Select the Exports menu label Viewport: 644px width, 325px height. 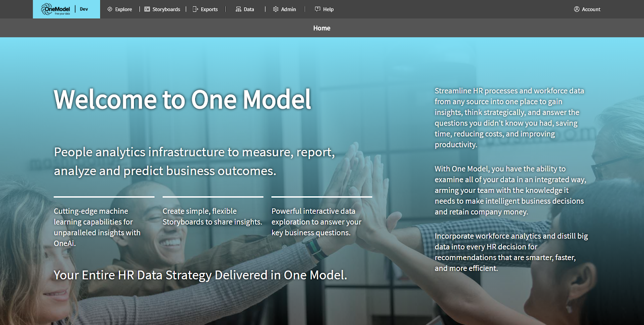(209, 9)
